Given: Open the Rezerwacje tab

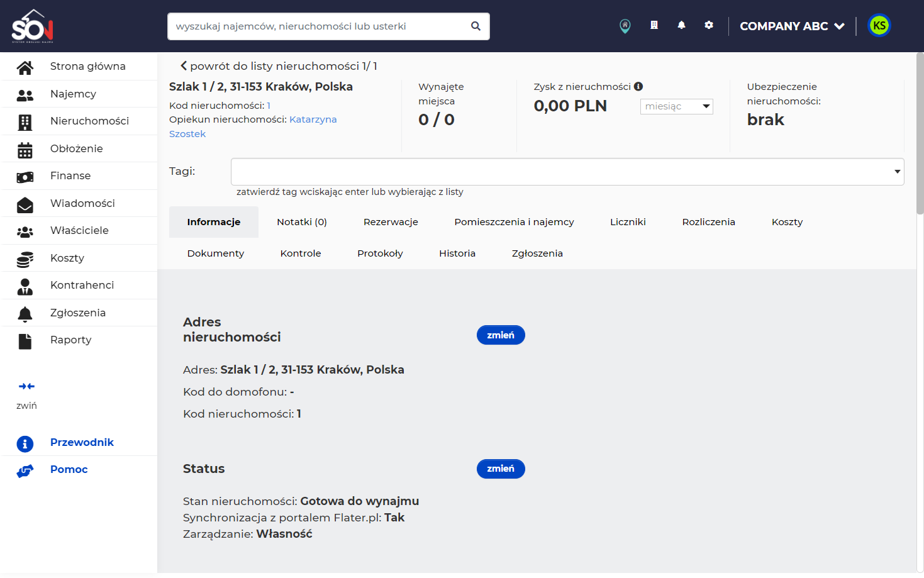Looking at the screenshot, I should pos(391,222).
